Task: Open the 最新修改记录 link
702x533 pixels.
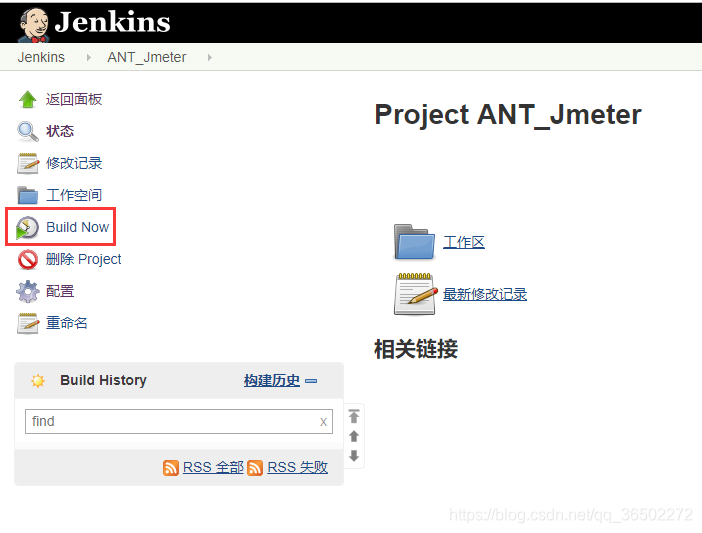Action: pyautogui.click(x=485, y=294)
